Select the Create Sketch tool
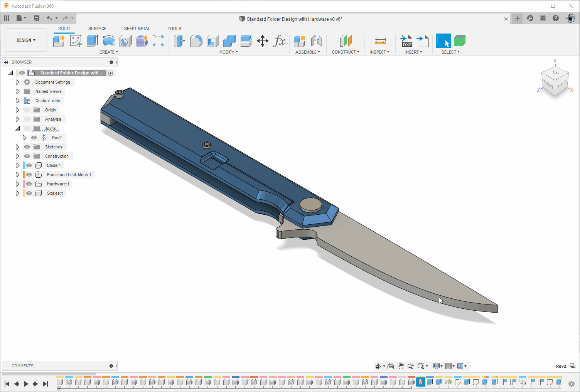 pos(76,41)
